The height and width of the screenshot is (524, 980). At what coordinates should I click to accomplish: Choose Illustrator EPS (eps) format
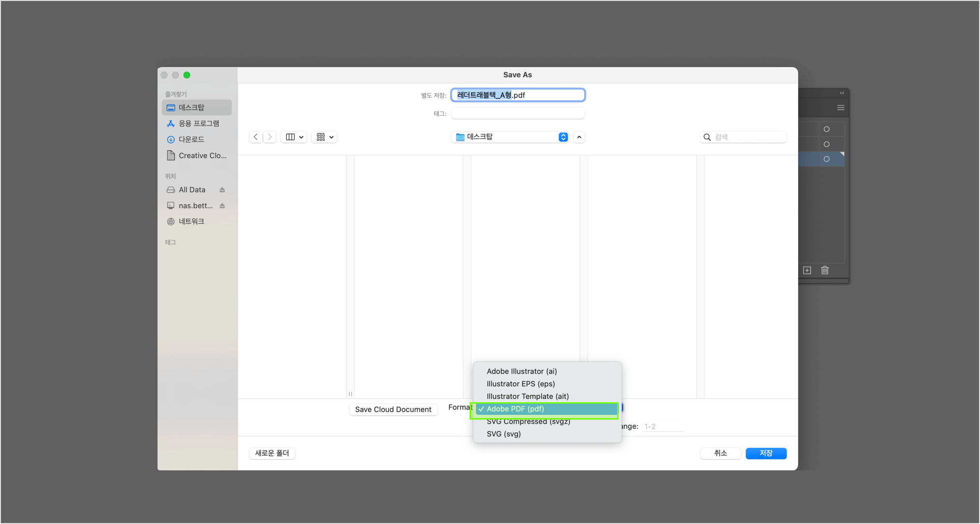click(x=547, y=384)
